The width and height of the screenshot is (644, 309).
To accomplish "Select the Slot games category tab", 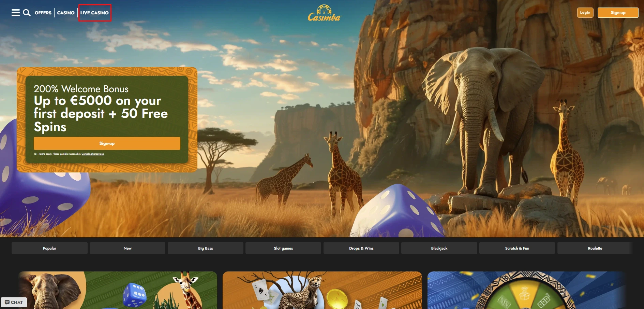I will click(283, 248).
